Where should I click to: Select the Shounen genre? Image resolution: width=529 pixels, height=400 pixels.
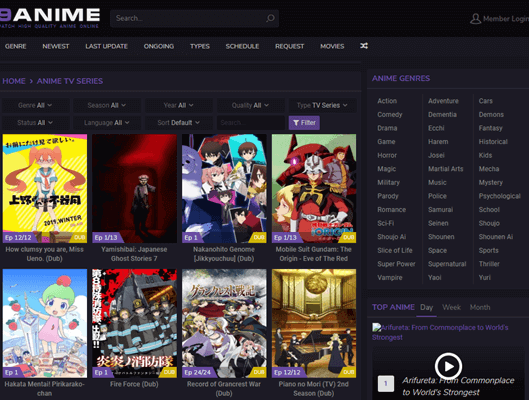[441, 237]
